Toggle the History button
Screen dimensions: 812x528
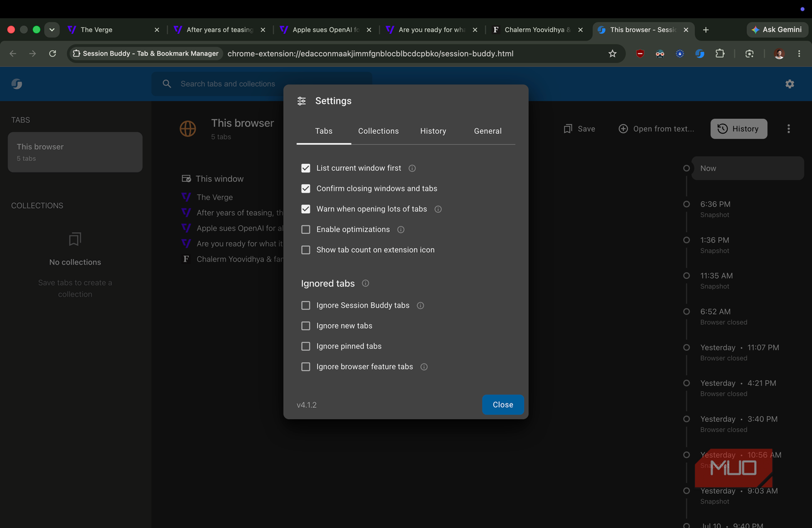pos(739,129)
